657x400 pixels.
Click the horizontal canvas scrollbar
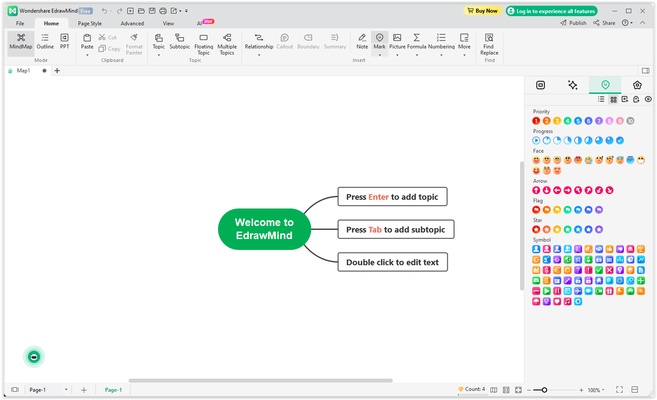click(x=260, y=380)
